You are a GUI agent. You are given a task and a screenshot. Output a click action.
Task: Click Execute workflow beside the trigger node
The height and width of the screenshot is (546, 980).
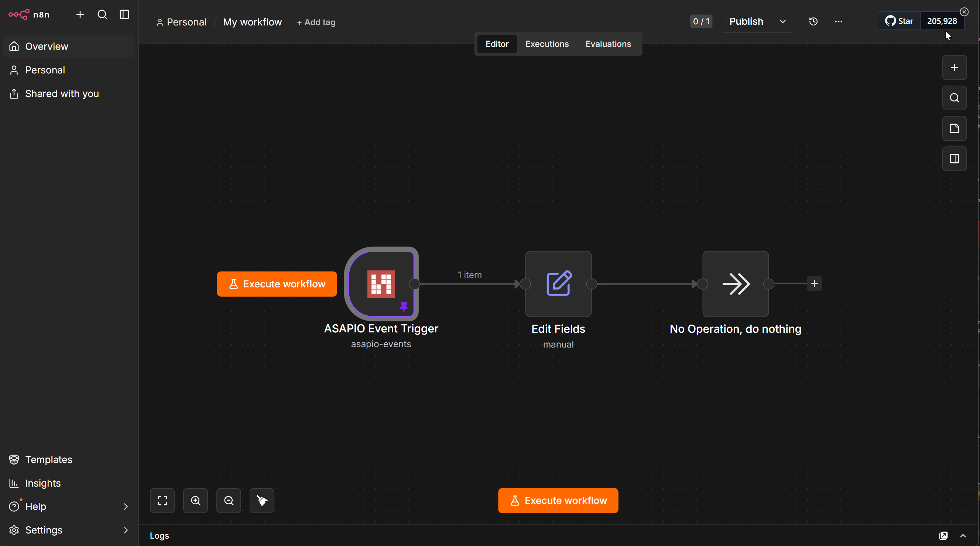(x=277, y=284)
